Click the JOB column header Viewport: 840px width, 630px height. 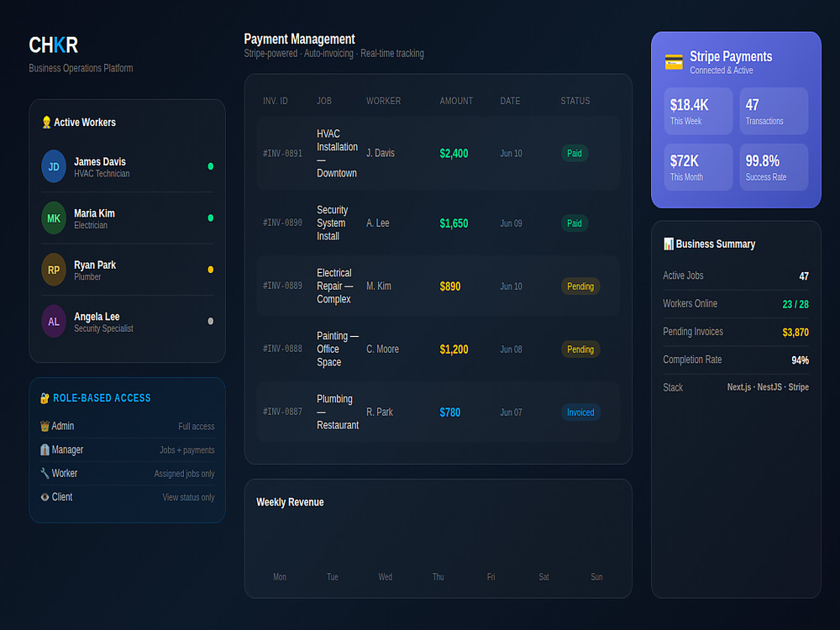(x=324, y=101)
